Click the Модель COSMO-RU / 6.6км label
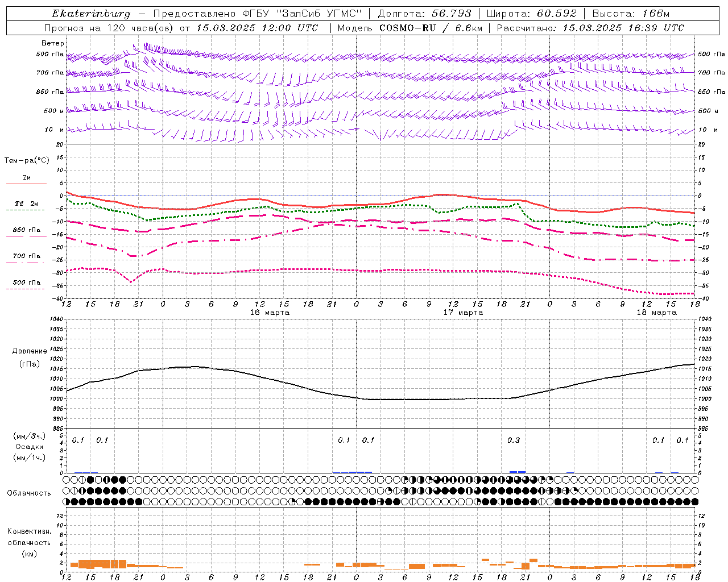This screenshot has height=582, width=728. pos(410,28)
